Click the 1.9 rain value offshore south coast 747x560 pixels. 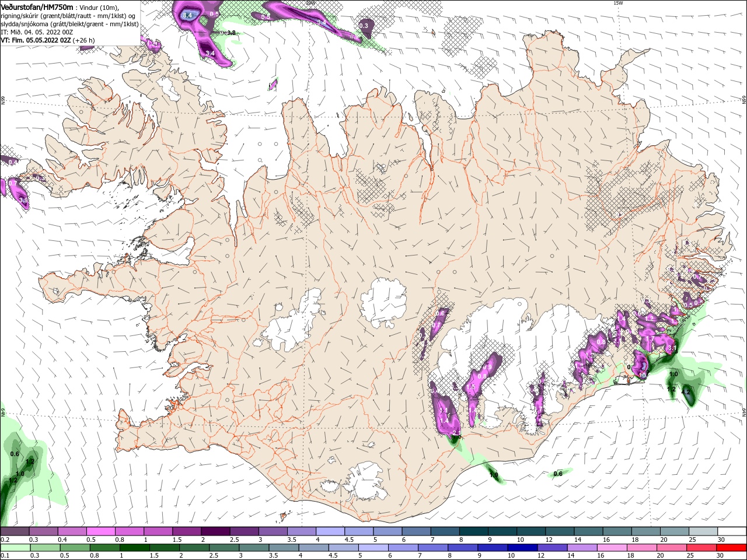(494, 475)
